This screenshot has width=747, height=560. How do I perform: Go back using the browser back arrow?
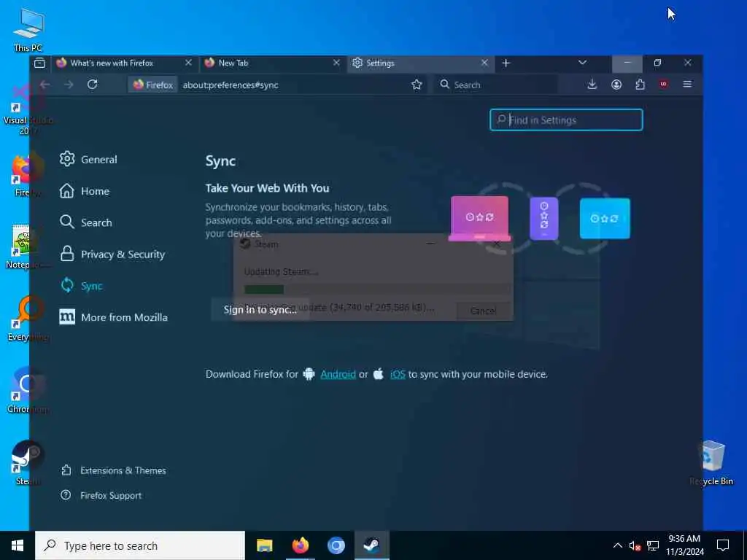pyautogui.click(x=45, y=85)
